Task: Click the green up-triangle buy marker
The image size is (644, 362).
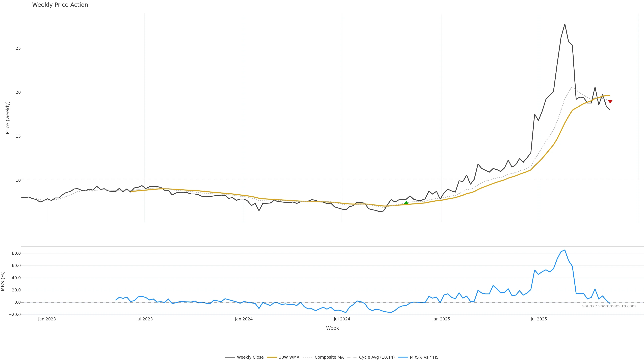Action: pyautogui.click(x=406, y=203)
